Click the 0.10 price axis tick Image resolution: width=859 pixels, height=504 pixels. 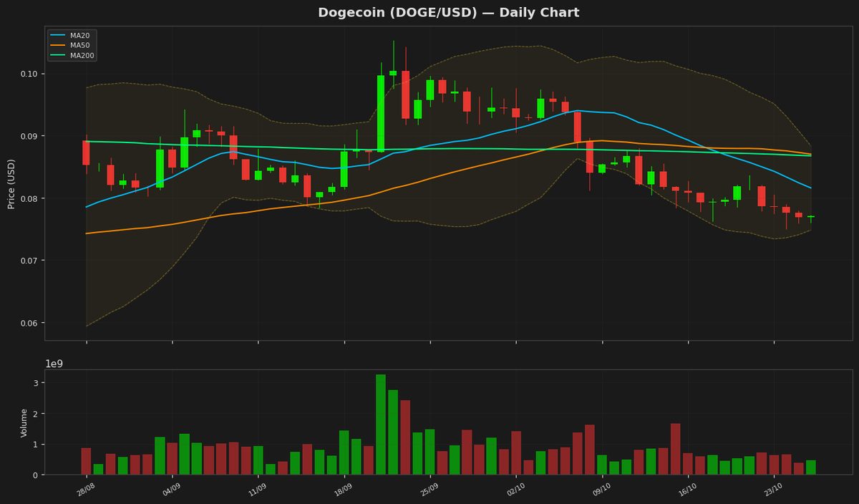(x=30, y=74)
